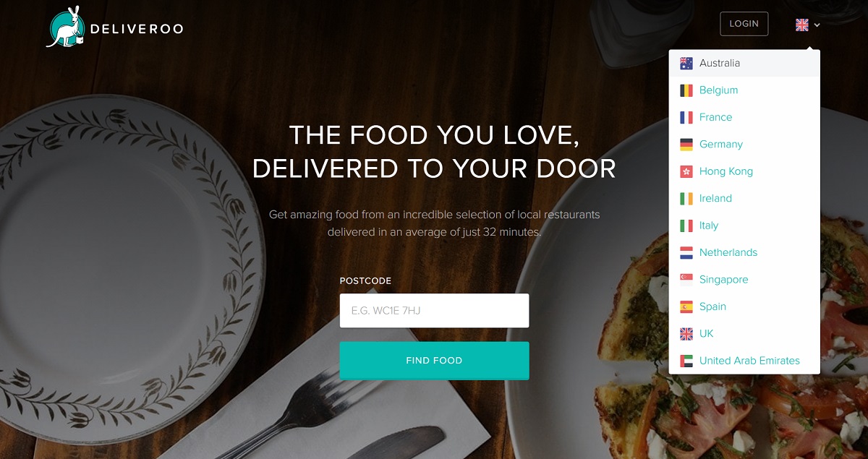The width and height of the screenshot is (868, 459).
Task: Collapse the country selector via UK flag
Action: pos(802,25)
